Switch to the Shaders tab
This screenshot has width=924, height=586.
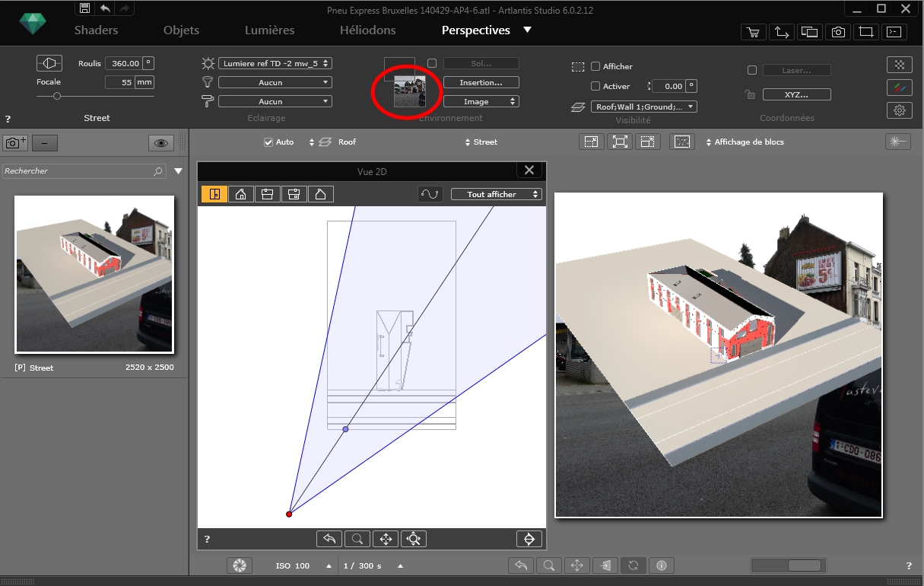pyautogui.click(x=96, y=30)
